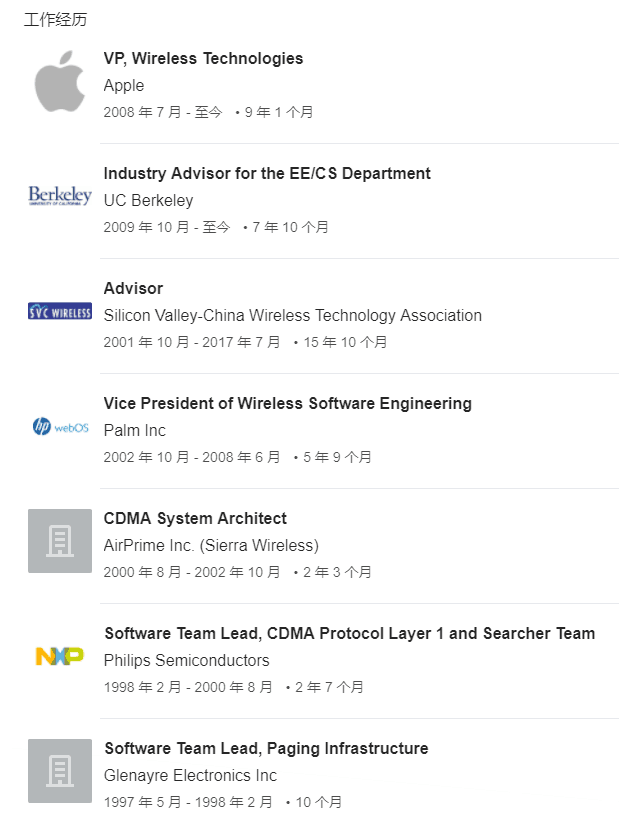
Task: Open the NXP company logo
Action: pos(60,656)
